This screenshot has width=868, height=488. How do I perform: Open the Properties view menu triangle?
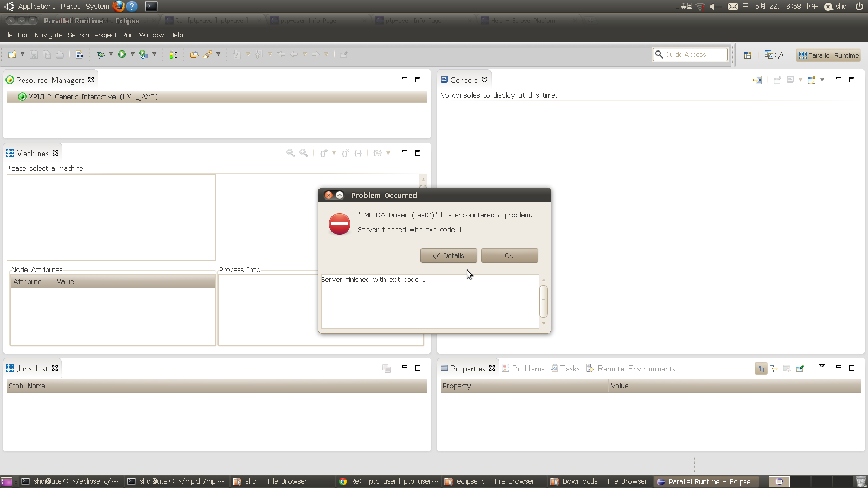(822, 366)
